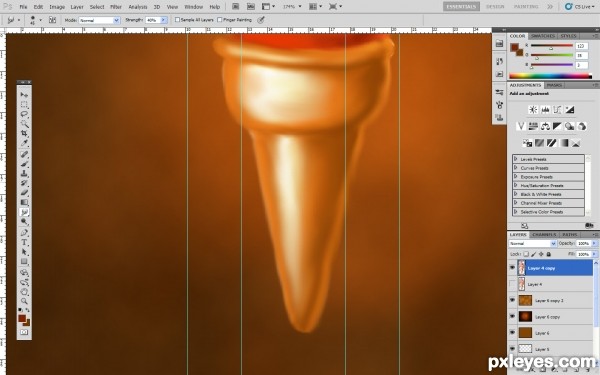This screenshot has height=375, width=600.
Task: Toggle the Brush panel from options bar
Action: point(52,20)
